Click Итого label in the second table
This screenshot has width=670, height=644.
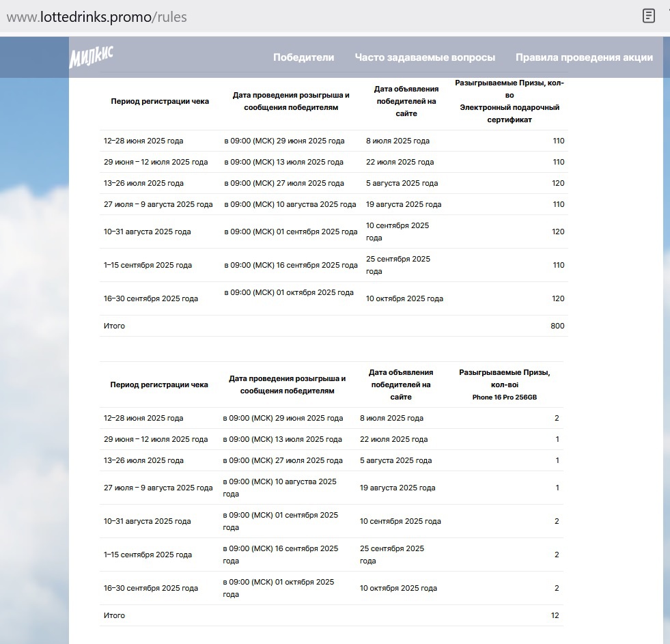pyautogui.click(x=114, y=615)
